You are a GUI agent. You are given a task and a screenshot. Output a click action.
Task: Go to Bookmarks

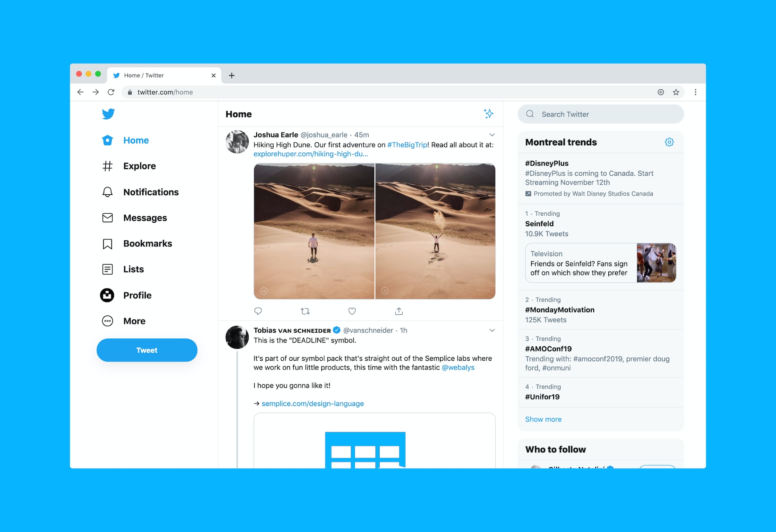point(148,243)
